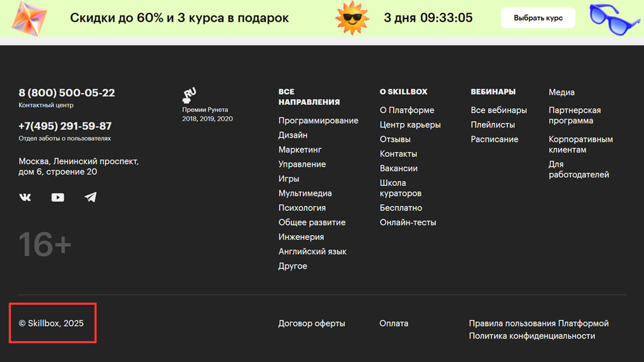The width and height of the screenshot is (644, 362).
Task: Click the Moscow address text
Action: 79,166
